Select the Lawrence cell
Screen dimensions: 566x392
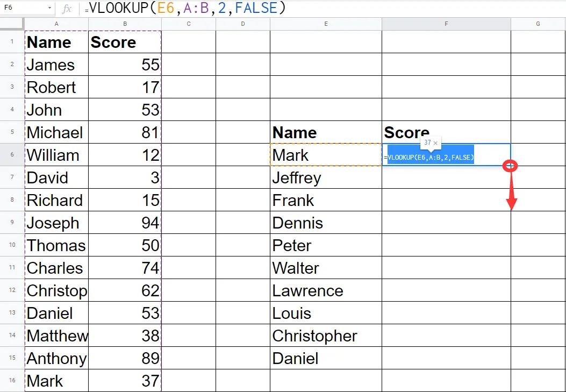click(x=326, y=290)
